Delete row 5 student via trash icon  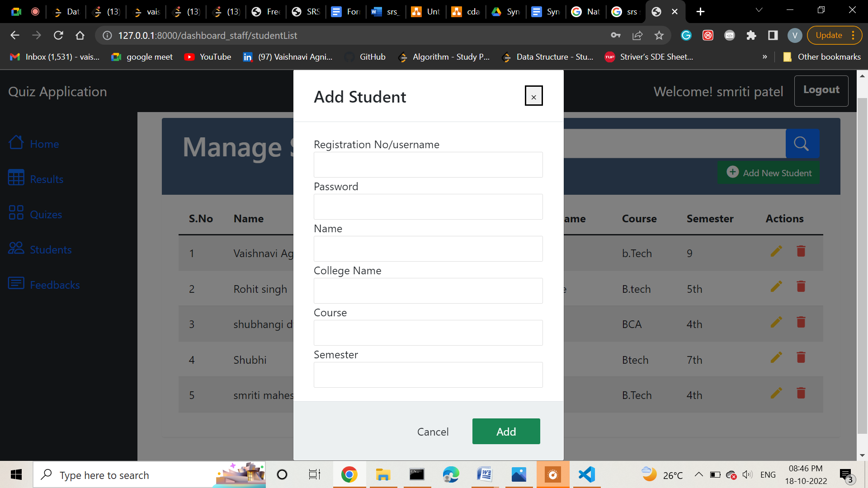pyautogui.click(x=801, y=393)
